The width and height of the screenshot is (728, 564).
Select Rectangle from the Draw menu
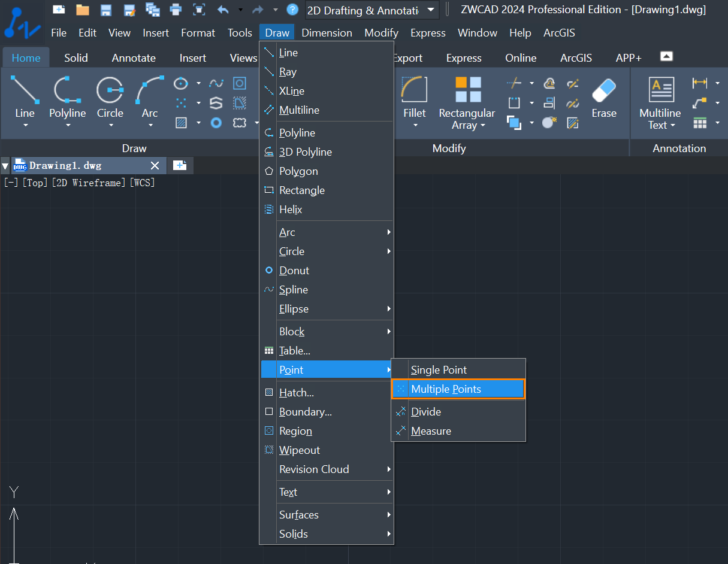click(327, 190)
